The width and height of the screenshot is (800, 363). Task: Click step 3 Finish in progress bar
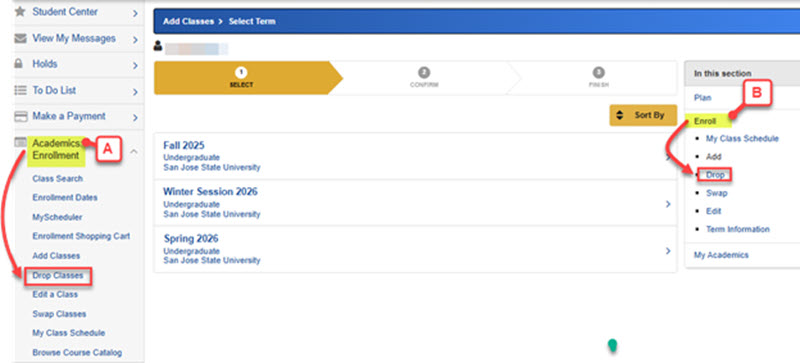click(598, 78)
